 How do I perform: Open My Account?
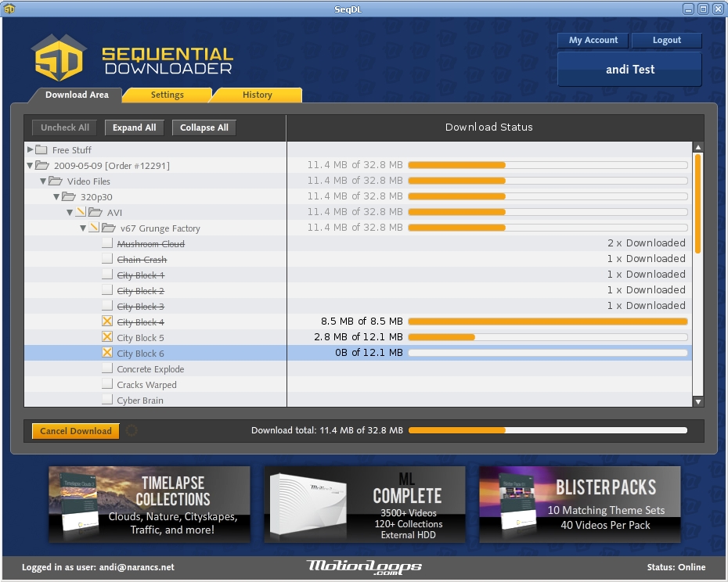593,41
